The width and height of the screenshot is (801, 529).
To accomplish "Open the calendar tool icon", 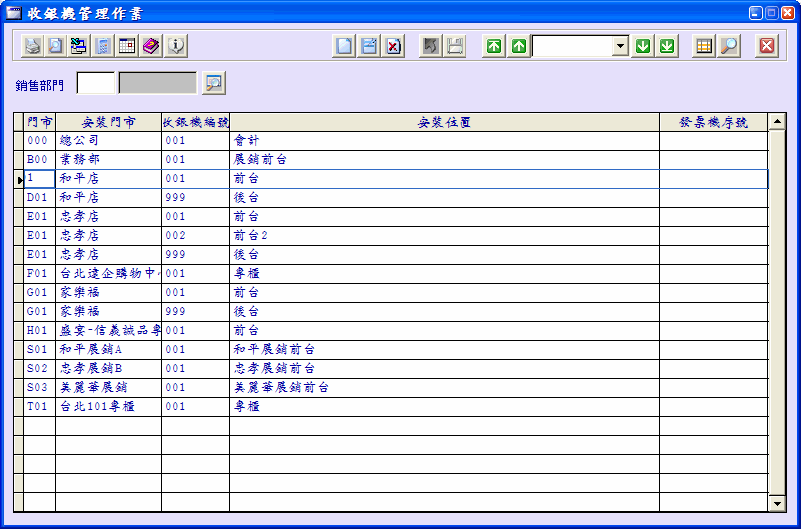I will [127, 46].
